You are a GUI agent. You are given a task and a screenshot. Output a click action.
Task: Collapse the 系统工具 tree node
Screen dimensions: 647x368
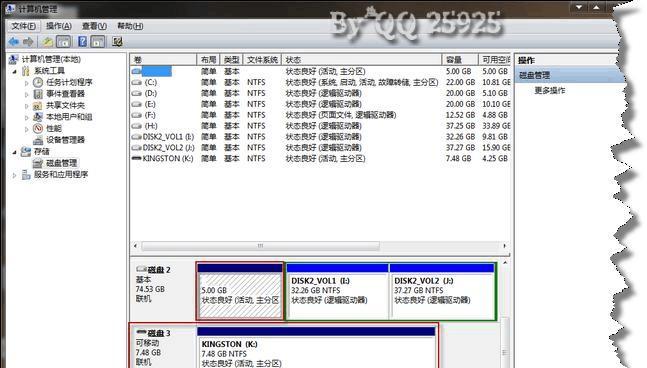(x=15, y=71)
